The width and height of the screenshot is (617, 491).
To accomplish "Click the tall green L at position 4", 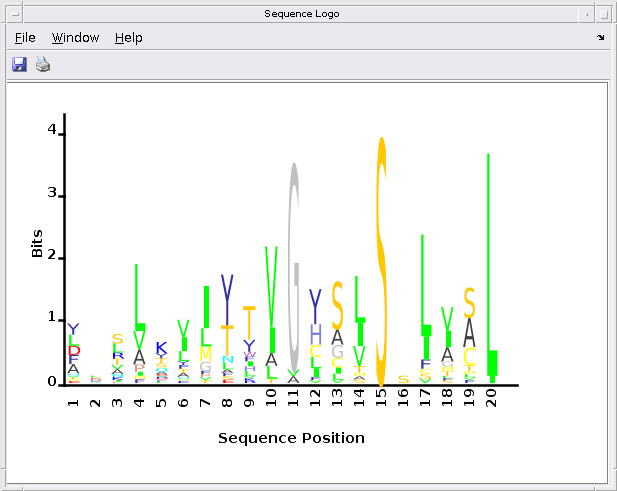I will click(140, 297).
